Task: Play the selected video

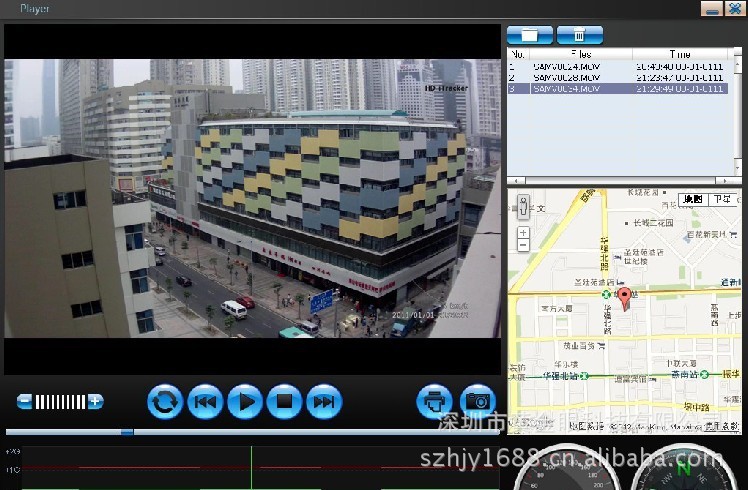Action: [245, 402]
